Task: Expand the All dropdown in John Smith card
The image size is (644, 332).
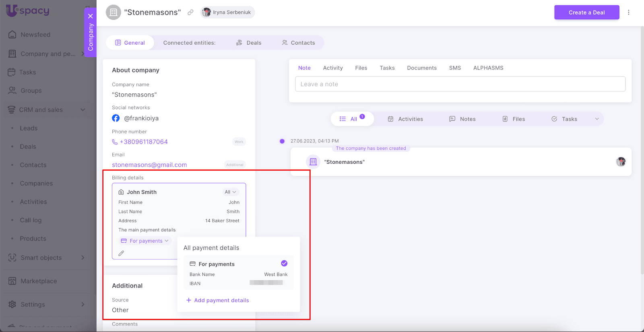Action: pyautogui.click(x=230, y=192)
